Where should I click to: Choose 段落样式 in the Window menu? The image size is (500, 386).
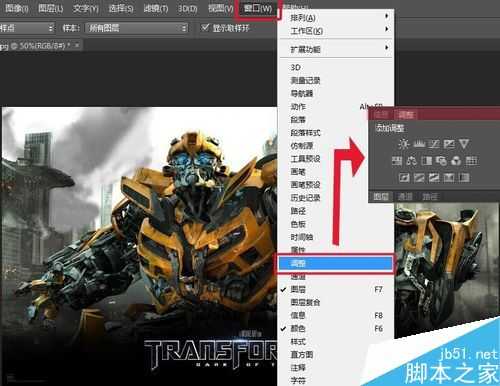click(x=323, y=132)
